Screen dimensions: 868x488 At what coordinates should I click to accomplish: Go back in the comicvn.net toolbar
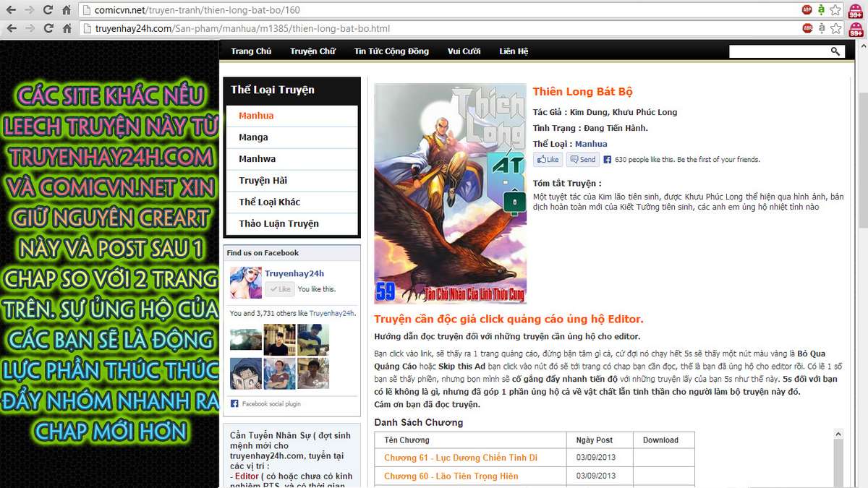11,10
